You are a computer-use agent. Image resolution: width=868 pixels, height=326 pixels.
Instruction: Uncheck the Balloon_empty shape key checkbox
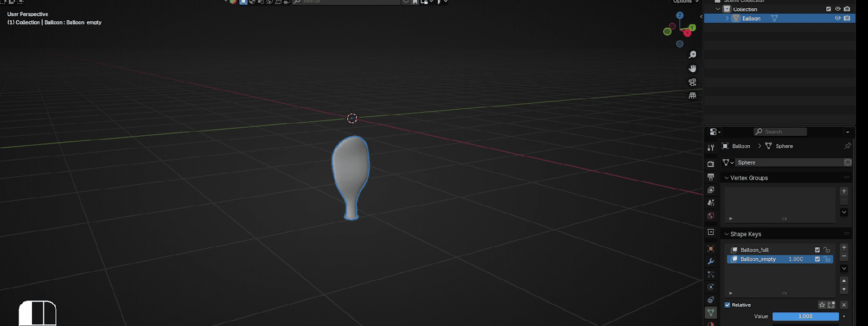coord(818,259)
